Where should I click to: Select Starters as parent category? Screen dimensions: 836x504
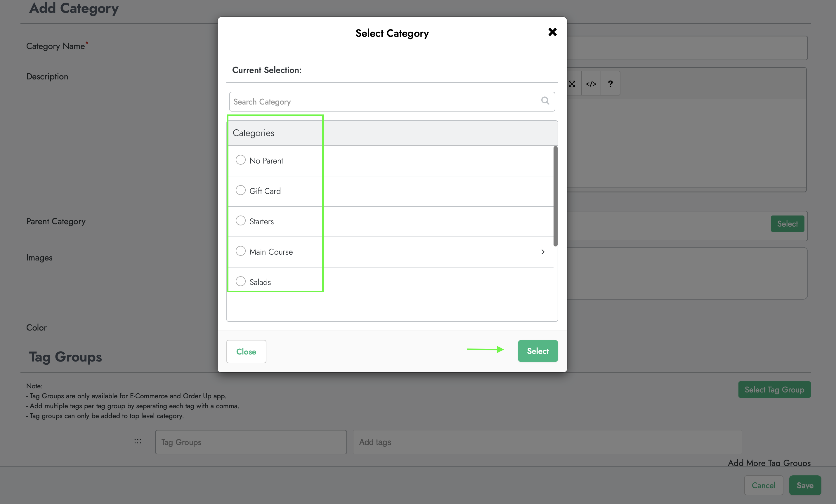click(241, 221)
